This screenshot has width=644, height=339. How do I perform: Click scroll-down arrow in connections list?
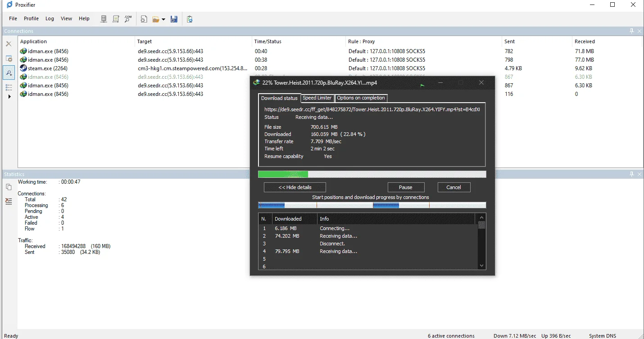click(x=481, y=266)
